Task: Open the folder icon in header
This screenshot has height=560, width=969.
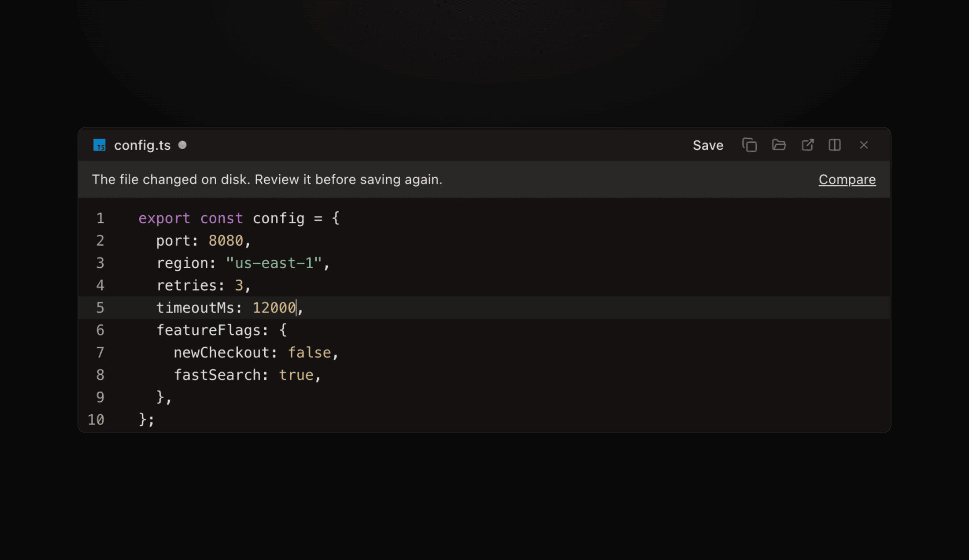Action: point(779,145)
